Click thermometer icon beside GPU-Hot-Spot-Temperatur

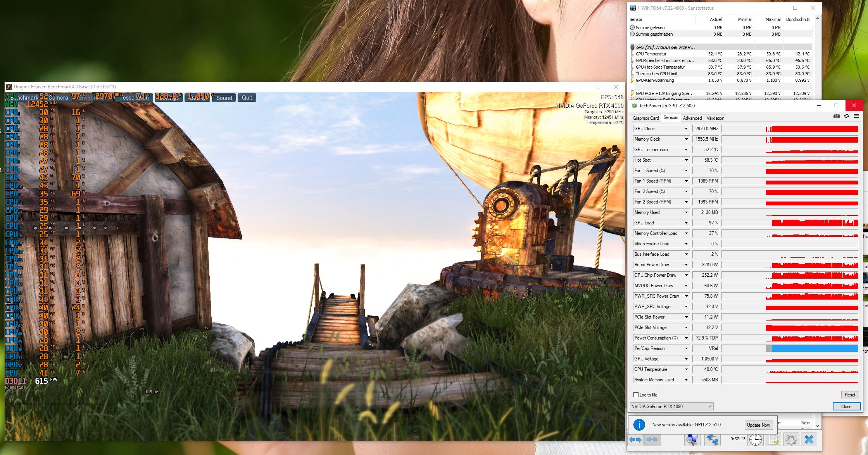click(632, 67)
